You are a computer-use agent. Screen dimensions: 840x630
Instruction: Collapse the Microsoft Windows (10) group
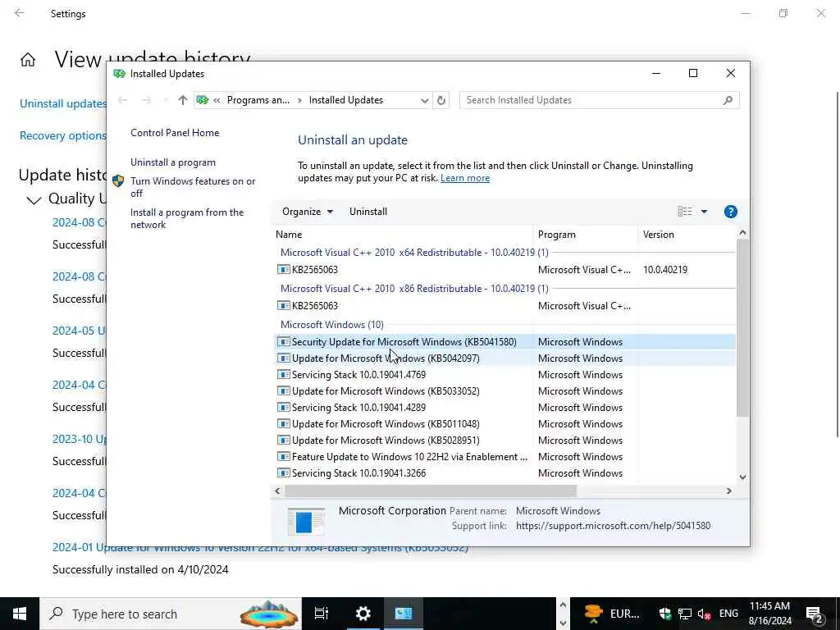tap(331, 325)
